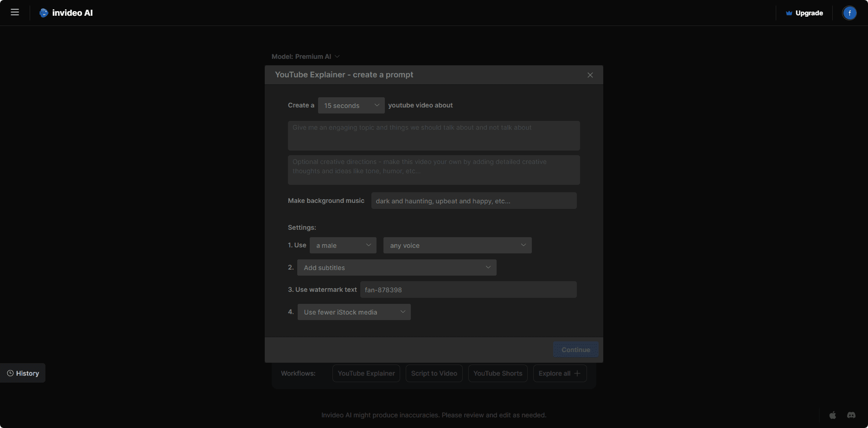Select the YouTube Explainer workflow

click(x=366, y=373)
